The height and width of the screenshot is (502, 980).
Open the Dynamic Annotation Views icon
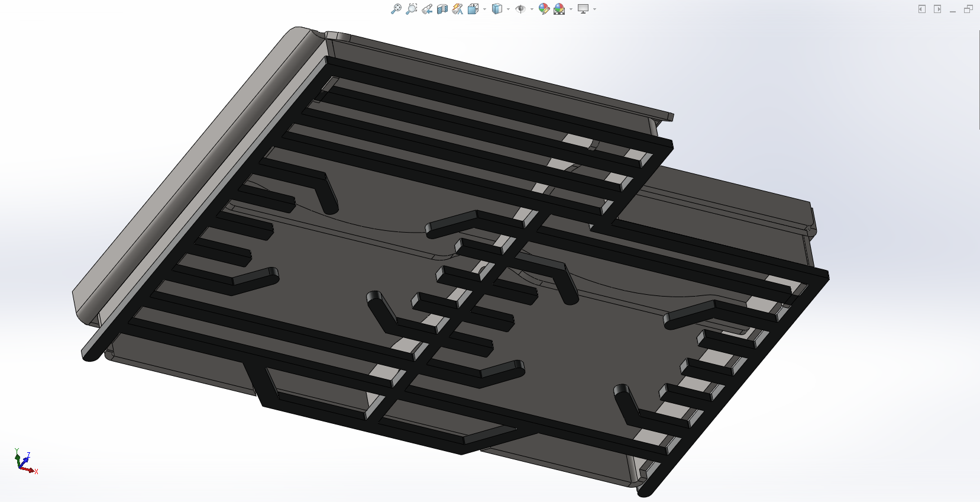458,9
